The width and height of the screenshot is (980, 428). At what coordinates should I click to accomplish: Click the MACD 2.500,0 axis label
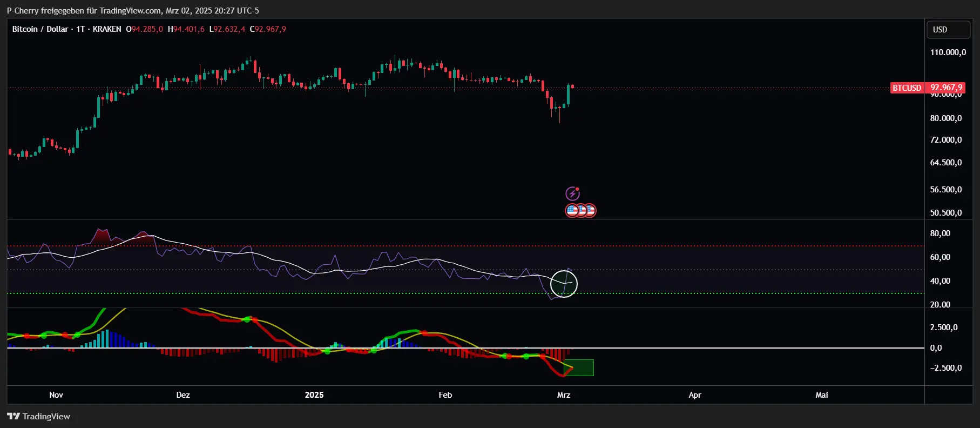(944, 327)
